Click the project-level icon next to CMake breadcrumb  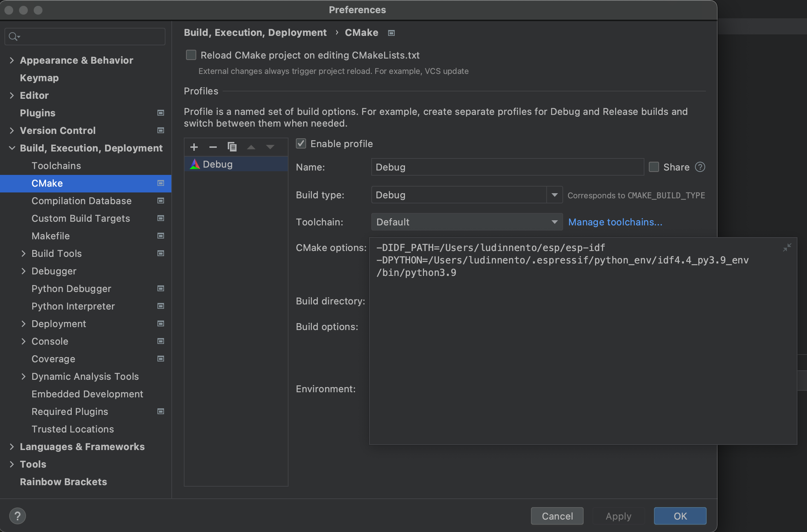point(391,33)
